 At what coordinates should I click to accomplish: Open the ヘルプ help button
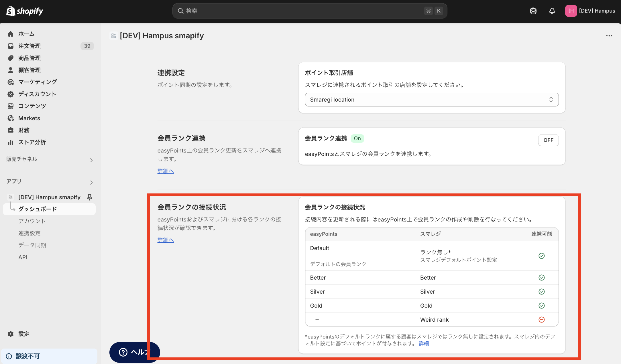[x=135, y=352]
